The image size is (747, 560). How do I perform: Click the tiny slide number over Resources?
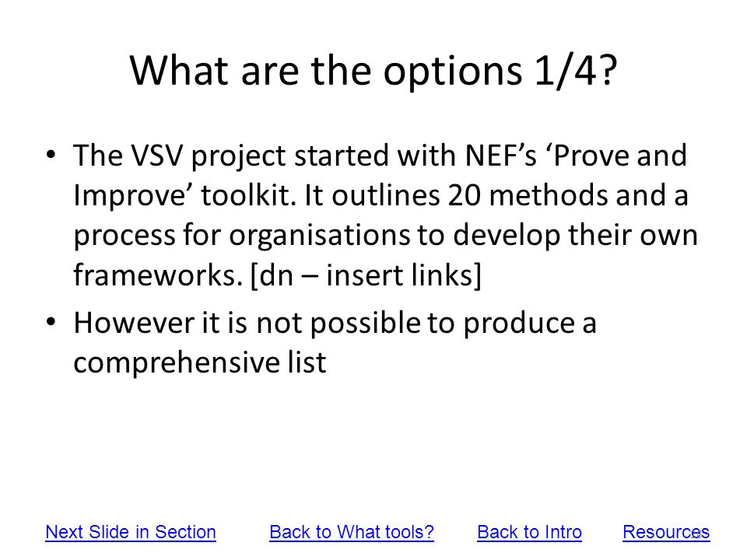697,534
